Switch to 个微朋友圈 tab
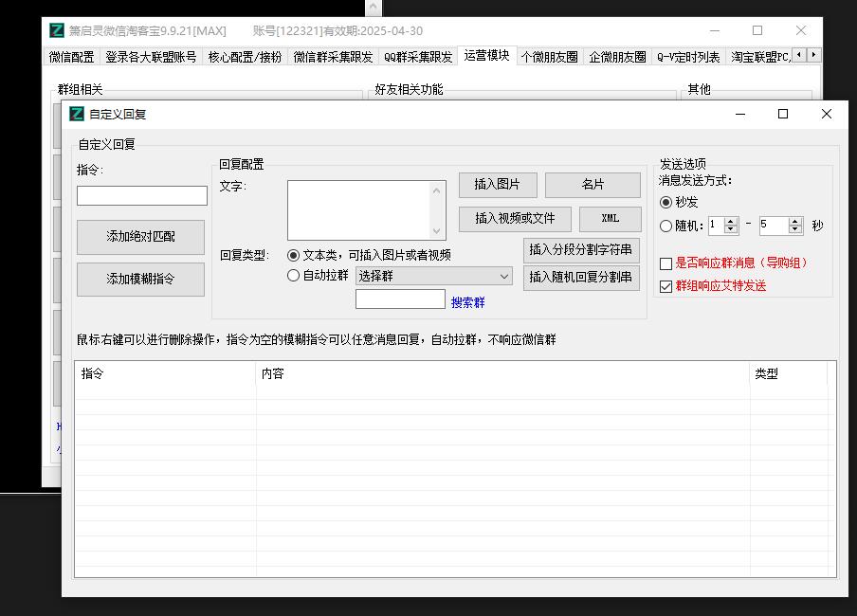 (549, 57)
